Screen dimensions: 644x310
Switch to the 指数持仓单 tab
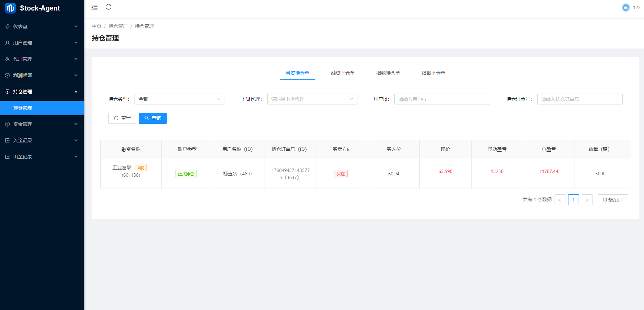point(388,73)
